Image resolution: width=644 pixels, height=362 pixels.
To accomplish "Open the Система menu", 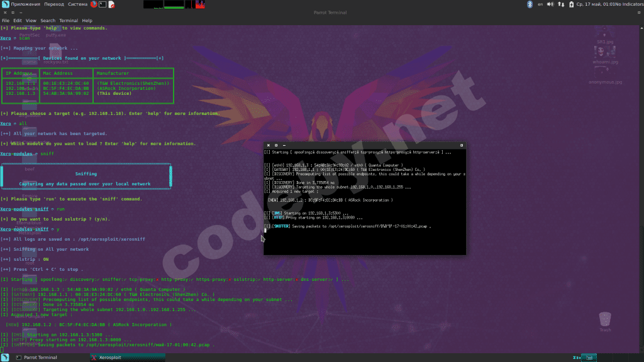I will (x=77, y=4).
